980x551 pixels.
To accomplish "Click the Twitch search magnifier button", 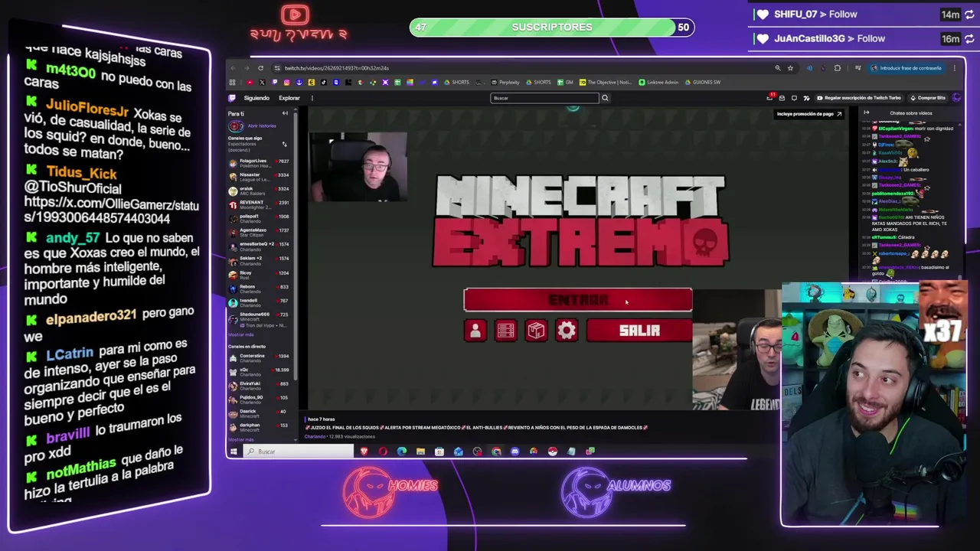I will tap(605, 98).
